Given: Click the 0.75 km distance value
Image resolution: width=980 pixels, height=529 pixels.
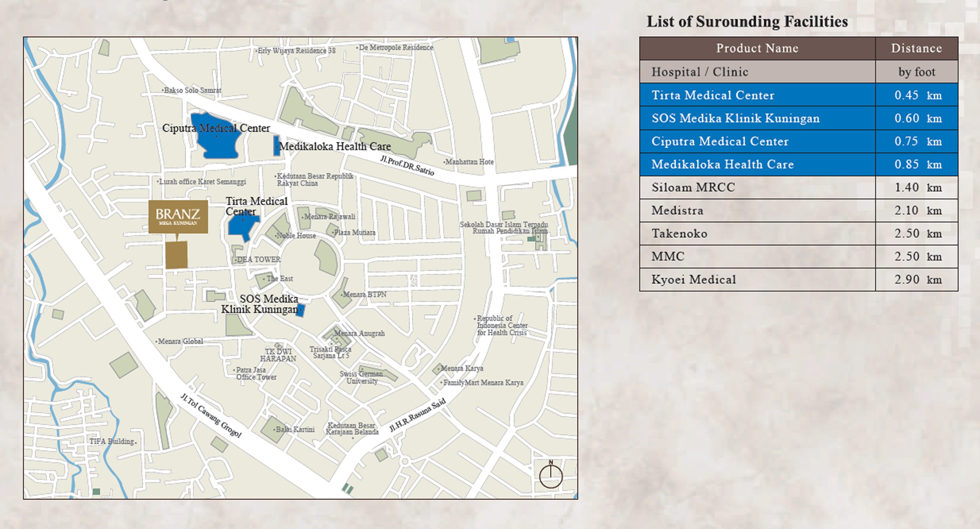Looking at the screenshot, I should click(918, 141).
